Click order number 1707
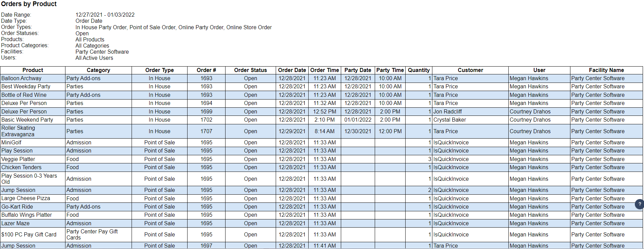The width and height of the screenshot is (644, 249). pos(206,131)
